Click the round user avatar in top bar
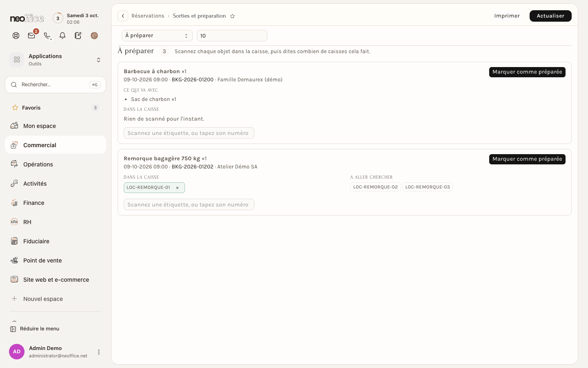The width and height of the screenshot is (588, 368). (94, 36)
